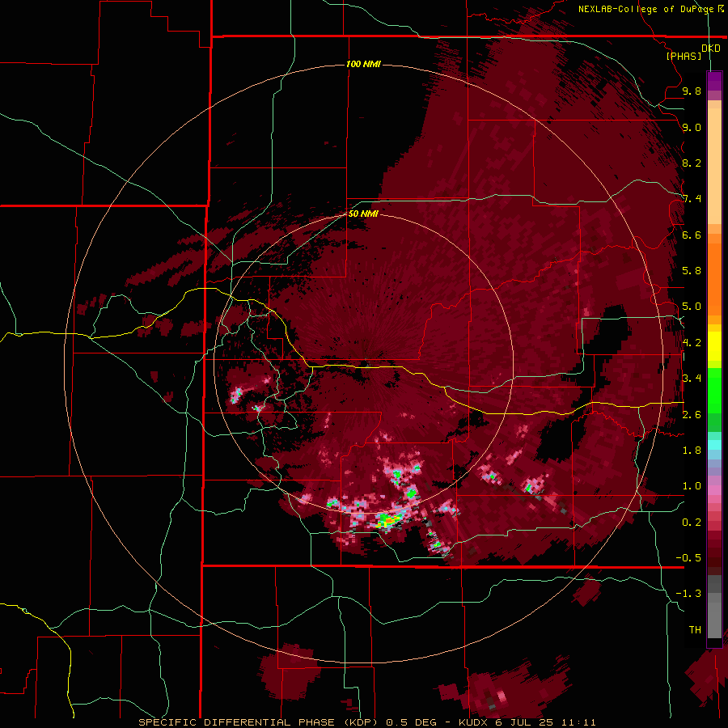Click the '100 NMI' range ring label

pyautogui.click(x=363, y=64)
